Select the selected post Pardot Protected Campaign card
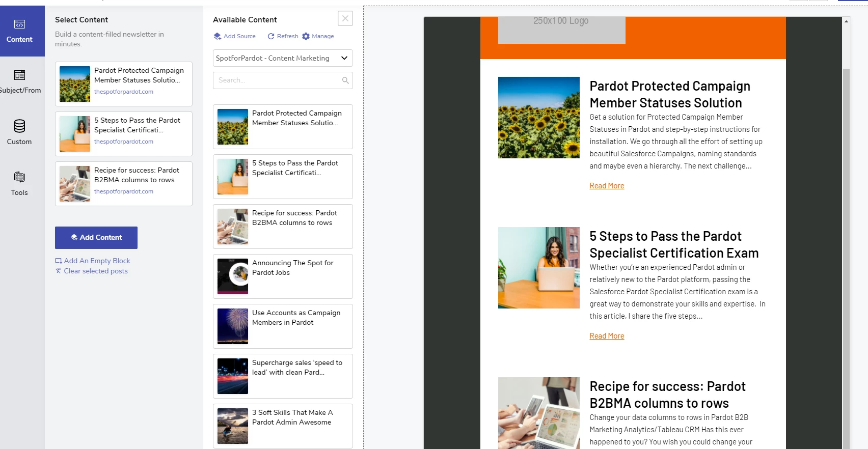This screenshot has width=868, height=449. coord(124,84)
